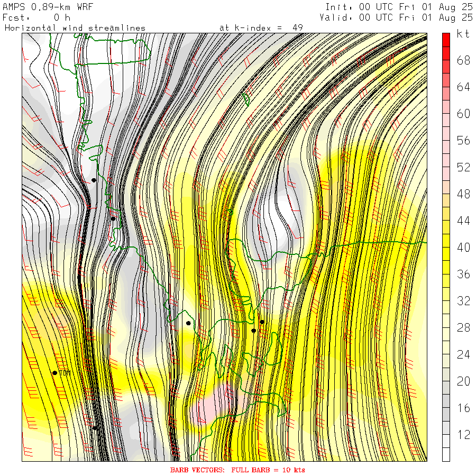Select the white swatch at colorbar bottom
Image resolution: width=476 pixels, height=476 pixels.
[446, 454]
